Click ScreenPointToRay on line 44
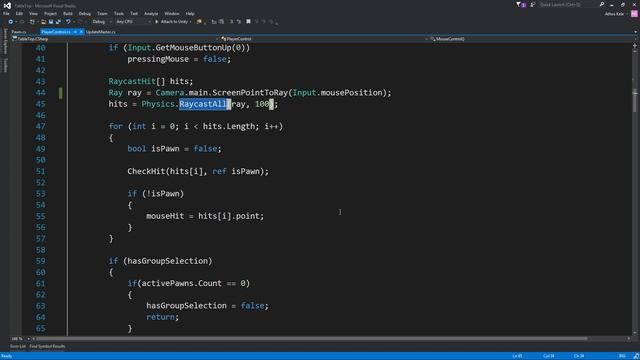The width and height of the screenshot is (640, 360). (250, 93)
